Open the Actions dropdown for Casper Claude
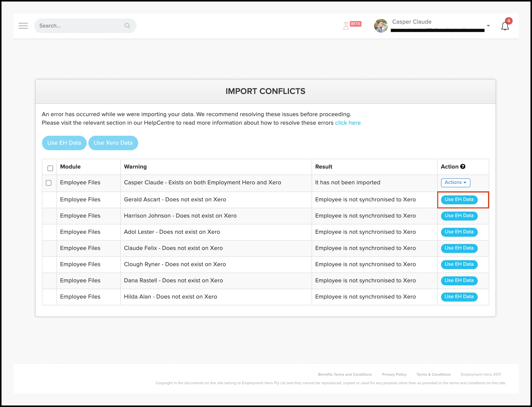Screen dimensions: 532x407 tap(455, 183)
